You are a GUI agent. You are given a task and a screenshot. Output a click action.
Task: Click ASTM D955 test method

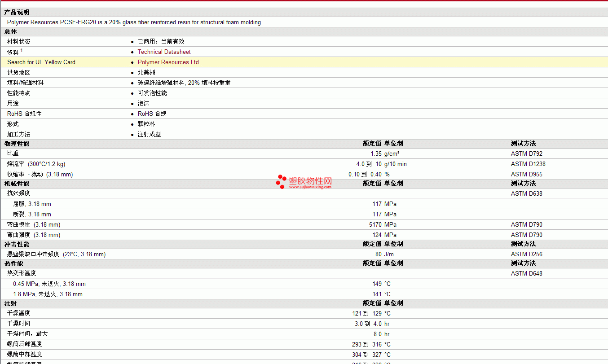pos(527,174)
